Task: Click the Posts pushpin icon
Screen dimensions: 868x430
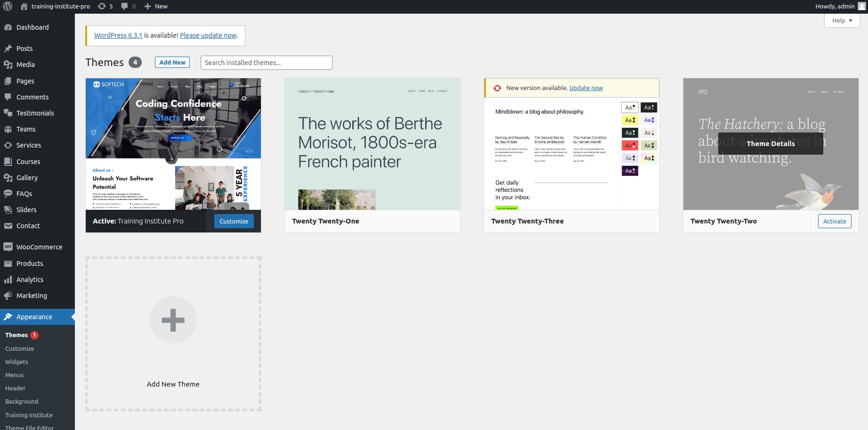Action: coord(8,49)
